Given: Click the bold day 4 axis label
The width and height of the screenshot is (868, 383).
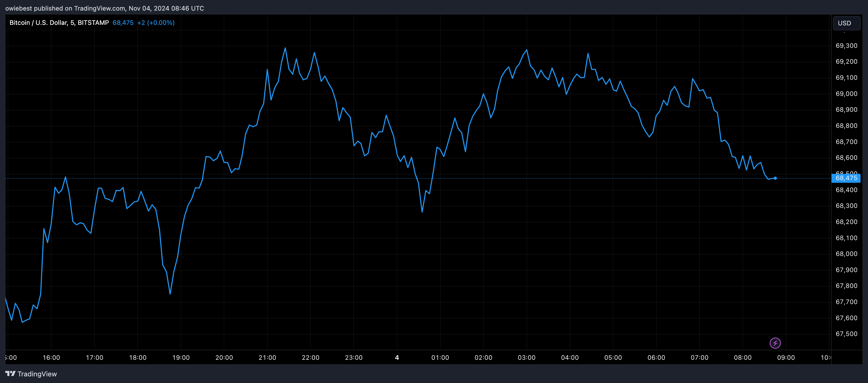Looking at the screenshot, I should click(397, 357).
